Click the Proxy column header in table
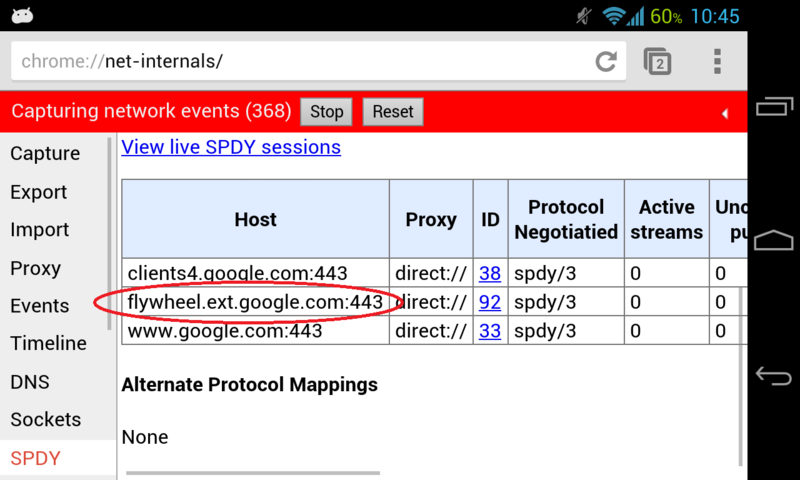 pyautogui.click(x=431, y=219)
